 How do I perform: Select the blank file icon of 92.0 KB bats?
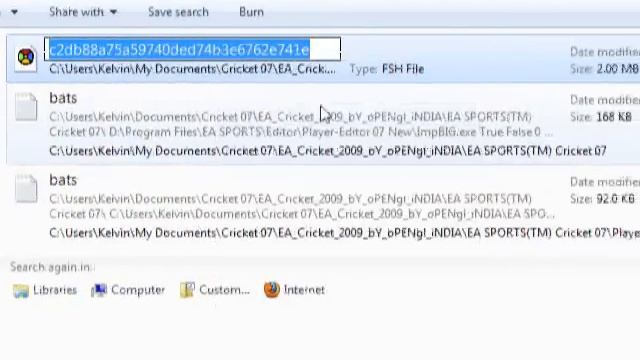click(26, 189)
